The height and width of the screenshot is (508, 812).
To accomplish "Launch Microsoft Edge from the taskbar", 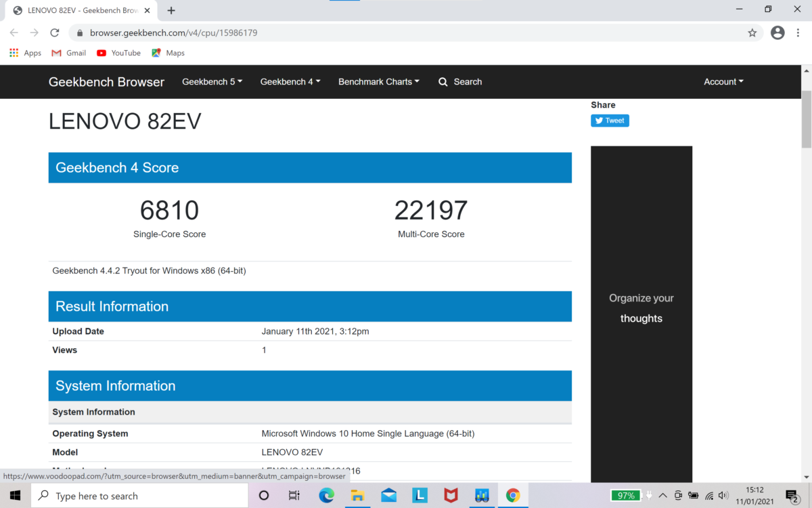I will 326,496.
